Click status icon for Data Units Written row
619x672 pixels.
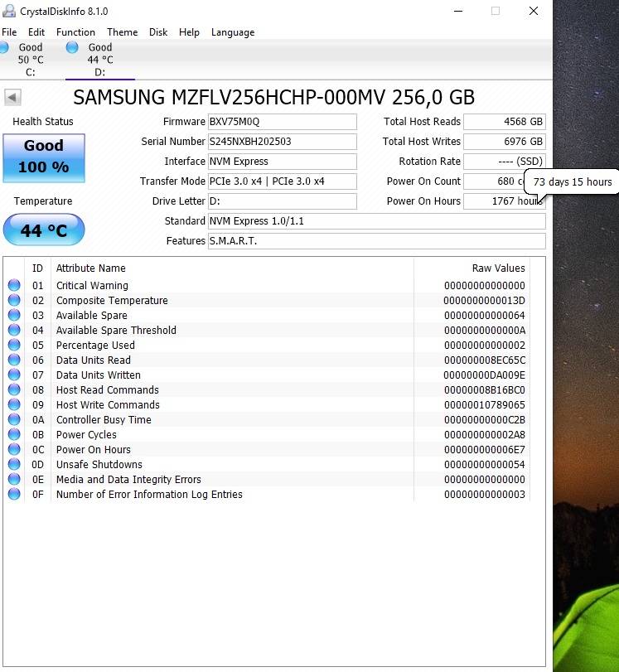tap(14, 375)
